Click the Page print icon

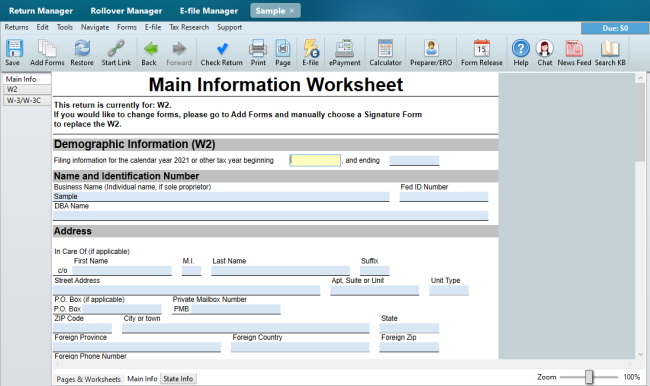(x=283, y=49)
